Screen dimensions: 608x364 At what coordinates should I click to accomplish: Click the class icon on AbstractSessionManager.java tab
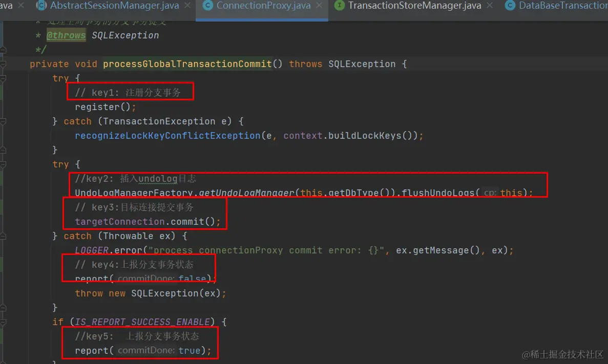coord(41,6)
